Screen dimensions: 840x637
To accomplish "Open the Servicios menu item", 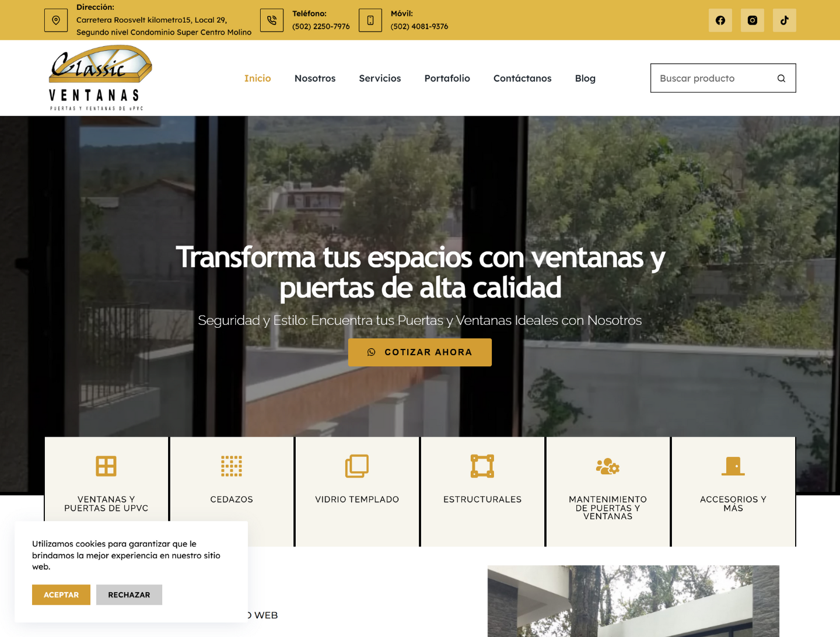I will [x=380, y=78].
